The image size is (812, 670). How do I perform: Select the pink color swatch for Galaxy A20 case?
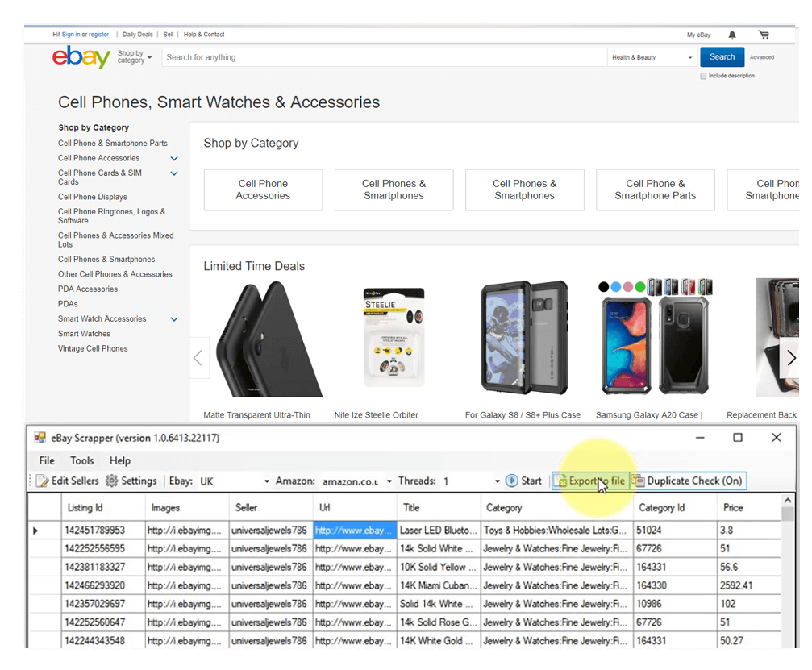(x=628, y=287)
